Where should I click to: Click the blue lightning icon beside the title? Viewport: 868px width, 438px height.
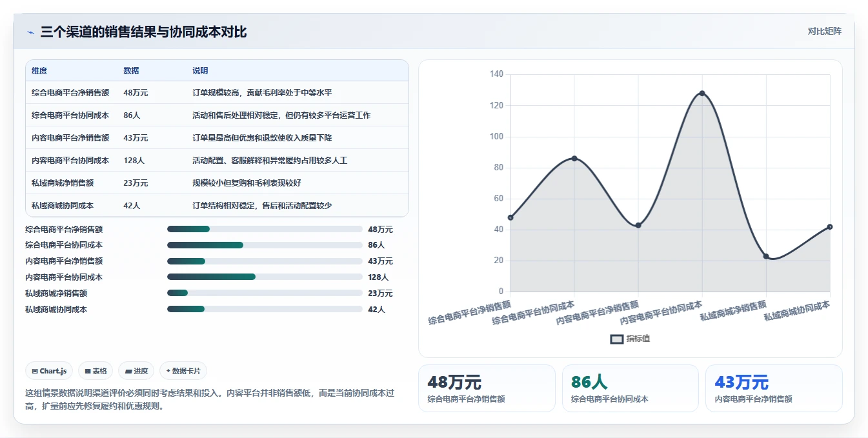[x=30, y=32]
